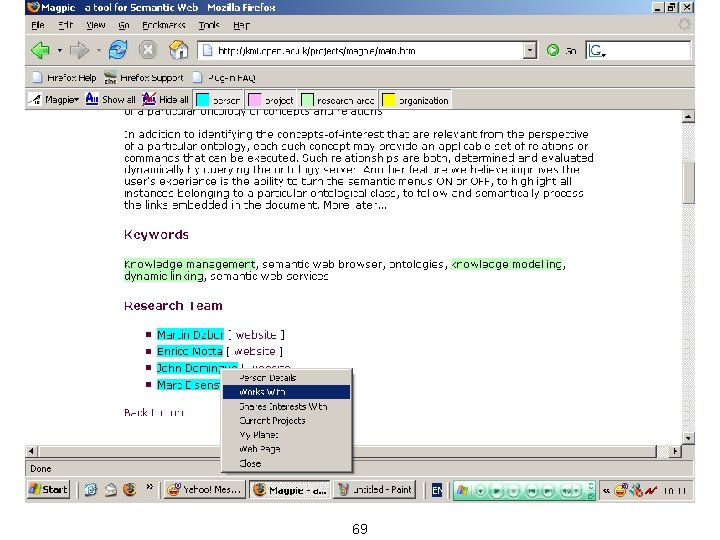
Task: Select Shares Interests With menu entry
Action: pos(287,406)
